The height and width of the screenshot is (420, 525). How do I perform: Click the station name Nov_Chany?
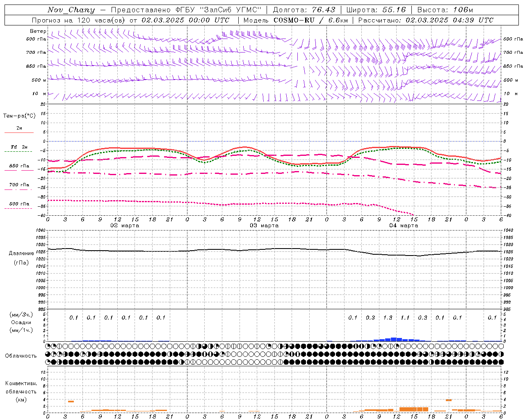coord(71,10)
